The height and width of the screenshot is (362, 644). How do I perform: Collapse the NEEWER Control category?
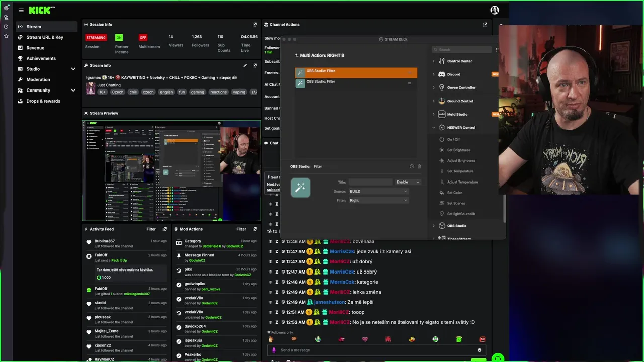[434, 127]
